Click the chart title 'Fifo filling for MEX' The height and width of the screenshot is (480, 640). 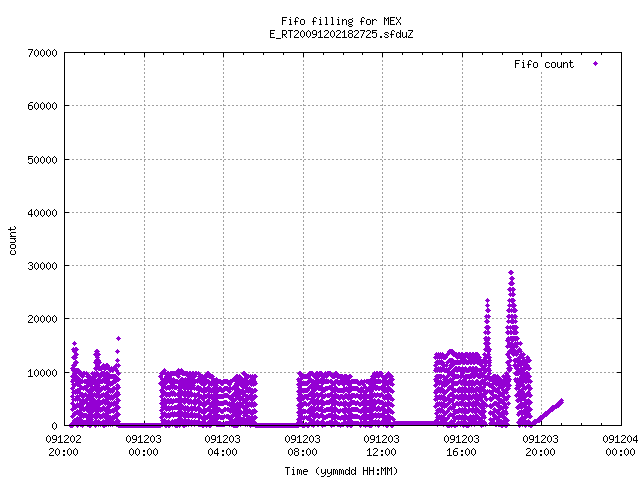point(341,21)
